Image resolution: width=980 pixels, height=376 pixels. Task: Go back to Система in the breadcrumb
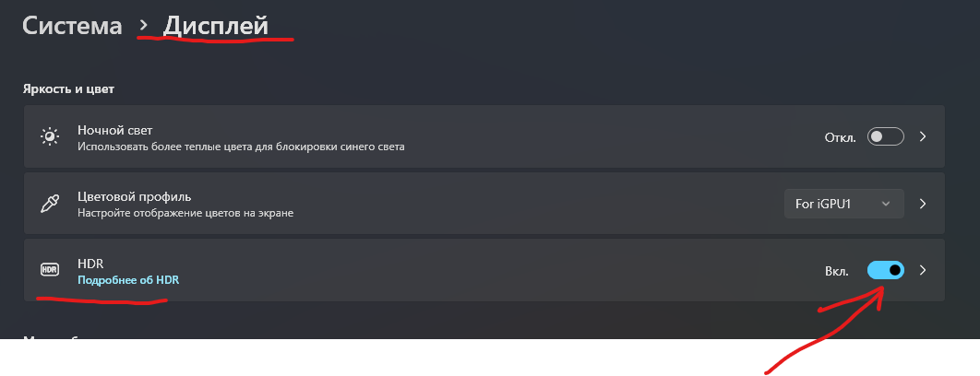(72, 26)
